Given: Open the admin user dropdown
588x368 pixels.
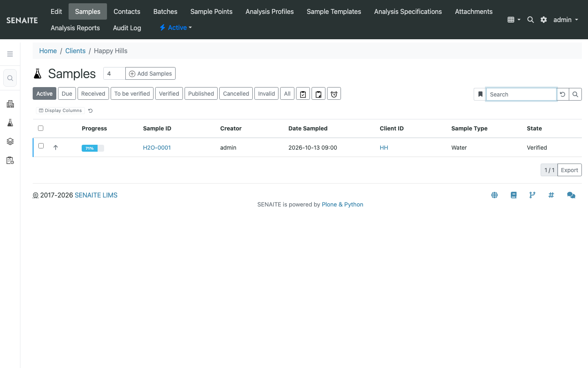Looking at the screenshot, I should click(566, 20).
